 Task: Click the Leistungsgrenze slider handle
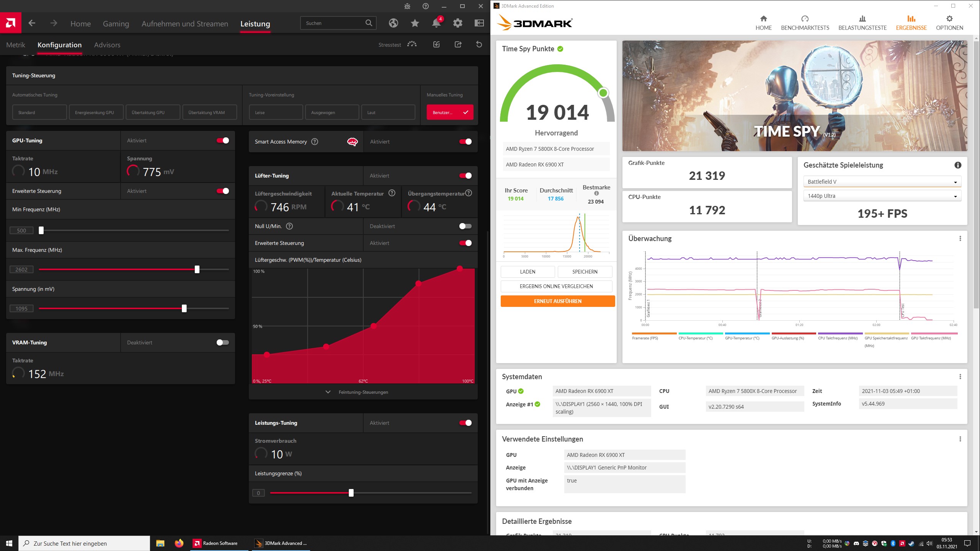(x=351, y=493)
